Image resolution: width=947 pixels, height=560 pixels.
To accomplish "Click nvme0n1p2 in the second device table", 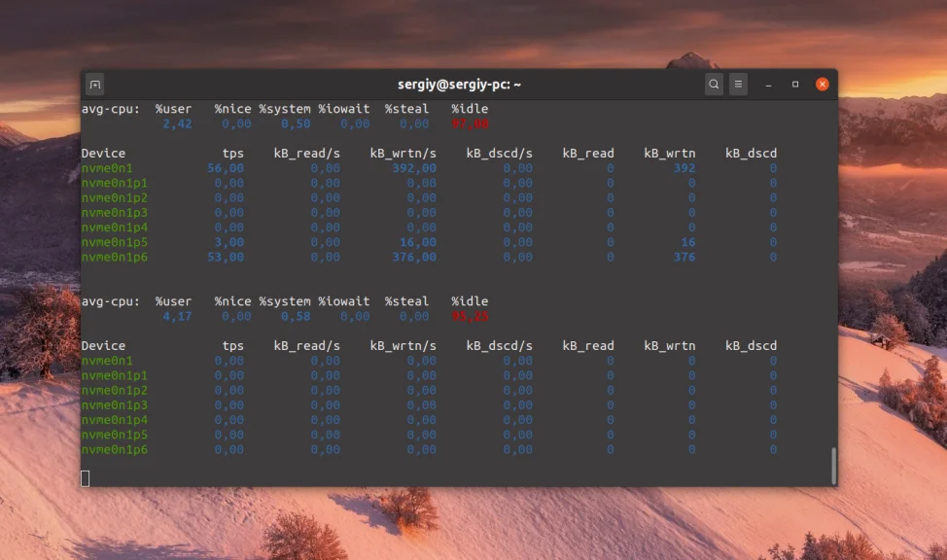I will [114, 390].
